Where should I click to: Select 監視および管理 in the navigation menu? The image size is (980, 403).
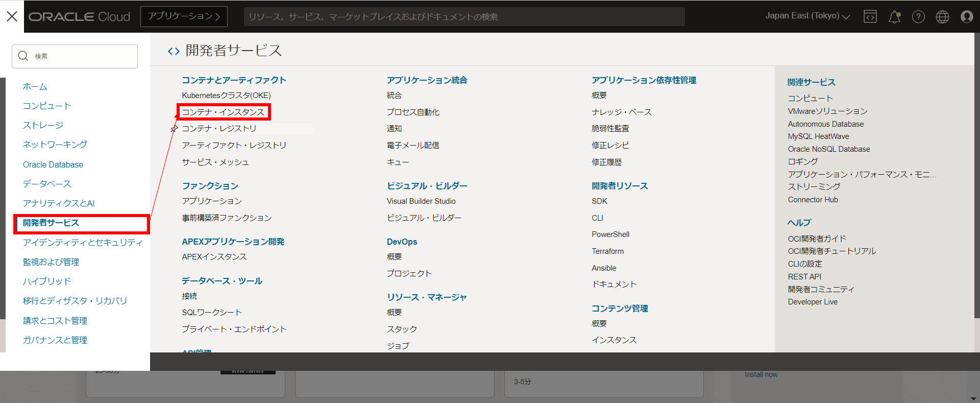[51, 262]
